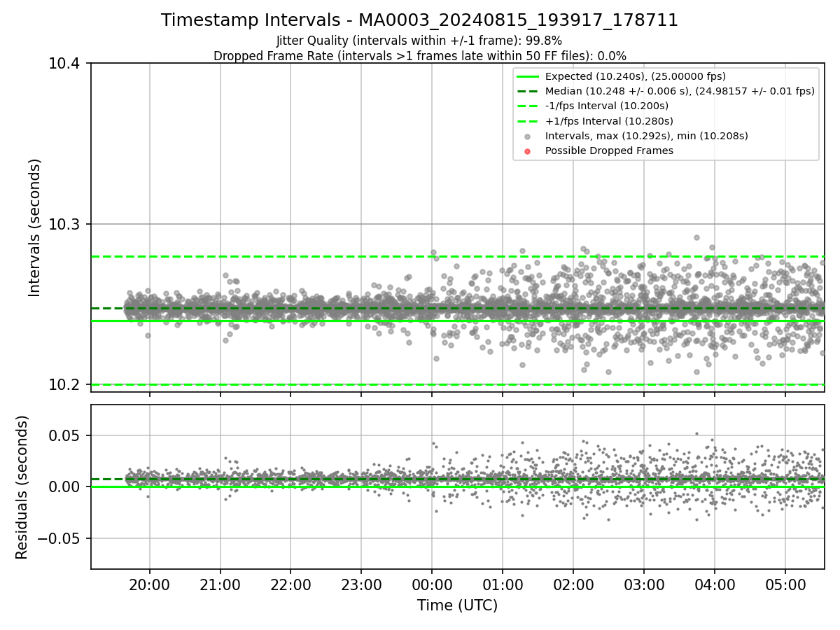
Task: Click the x-axis tick label '05:00'
Action: pos(785,585)
